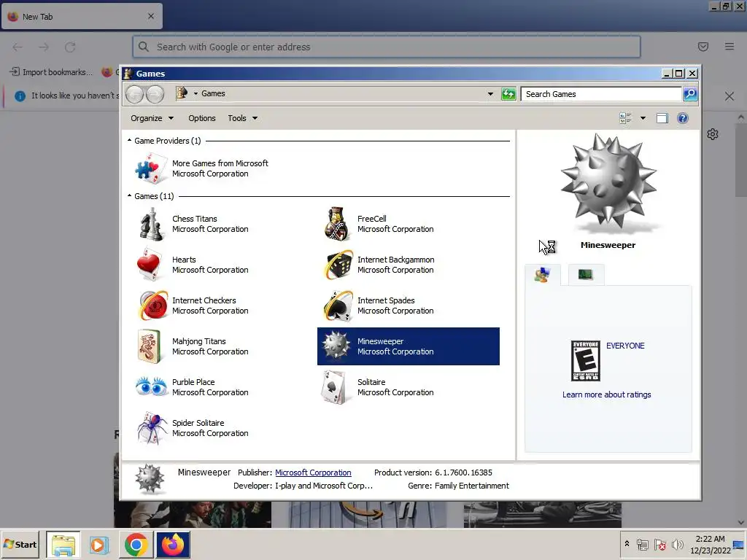
Task: Open the Microsoft Corporation publisher link
Action: [x=313, y=472]
